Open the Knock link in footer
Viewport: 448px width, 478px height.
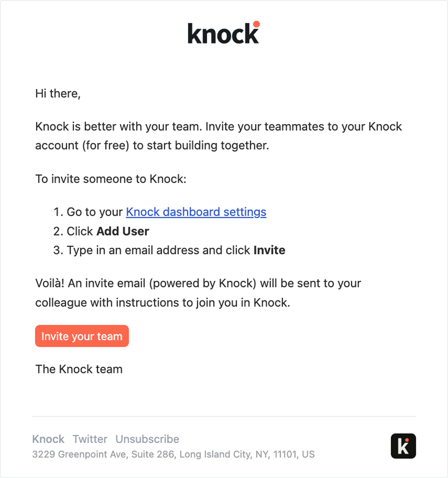click(x=48, y=439)
